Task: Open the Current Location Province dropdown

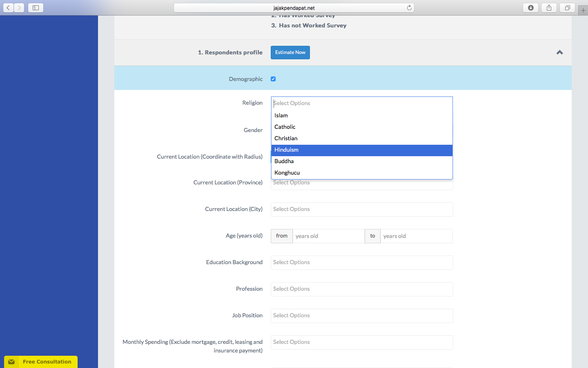Action: [x=362, y=182]
